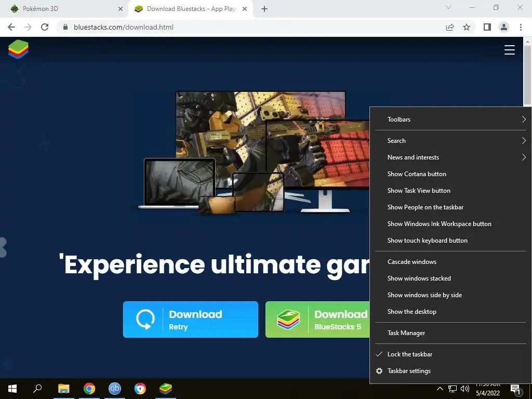Open the notification action center icon
532x399 pixels.
coord(515,389)
